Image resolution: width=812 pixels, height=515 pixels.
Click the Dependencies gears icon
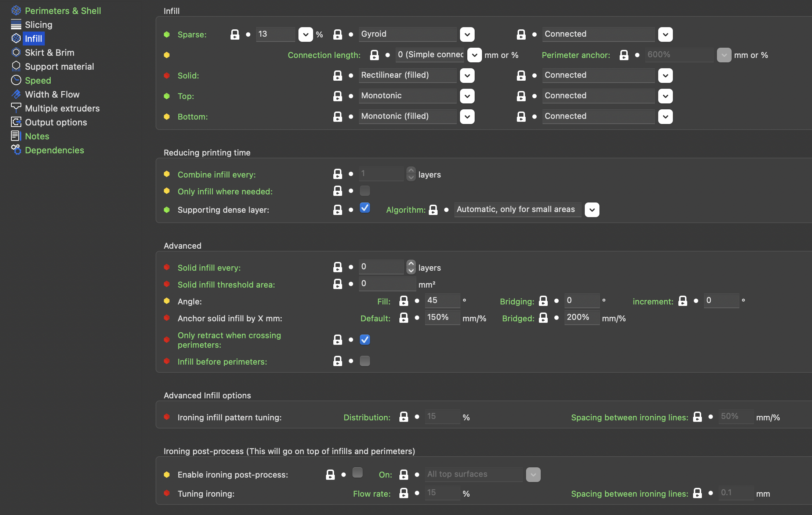[16, 150]
